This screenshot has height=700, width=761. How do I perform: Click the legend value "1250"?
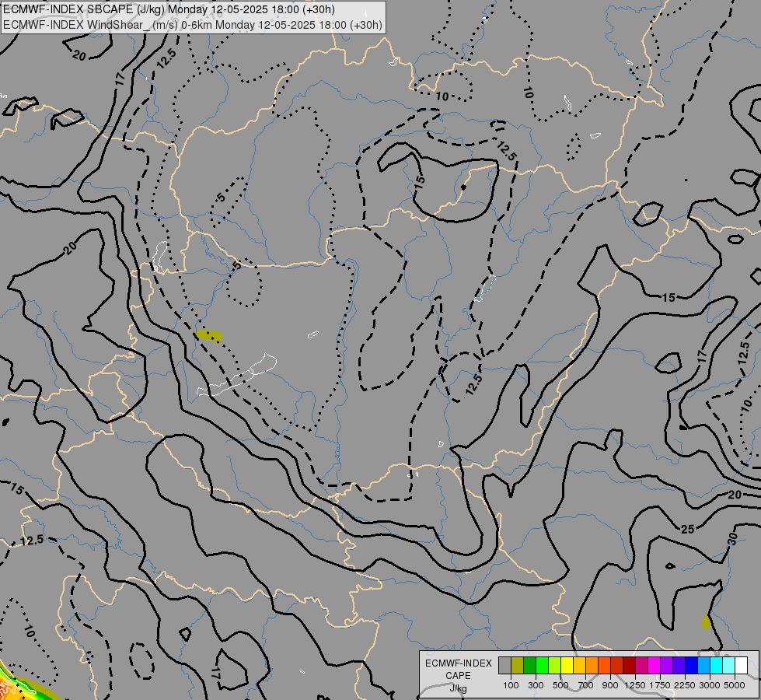[635, 685]
